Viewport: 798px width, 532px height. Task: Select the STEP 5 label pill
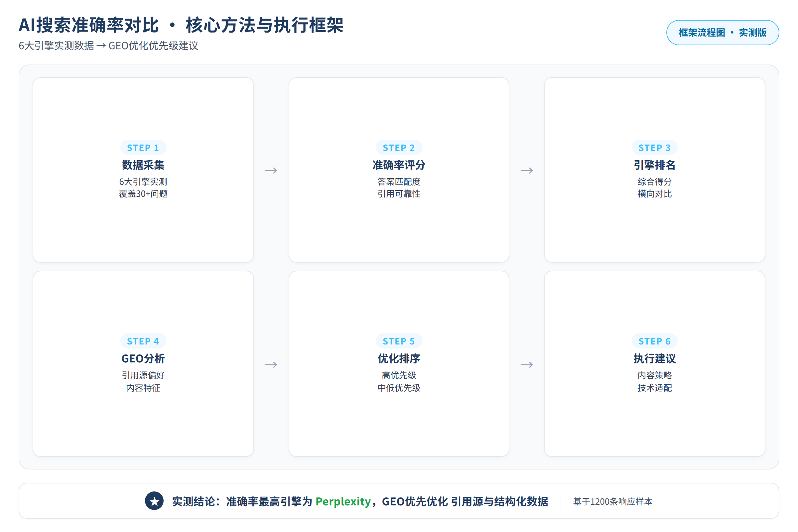point(399,341)
